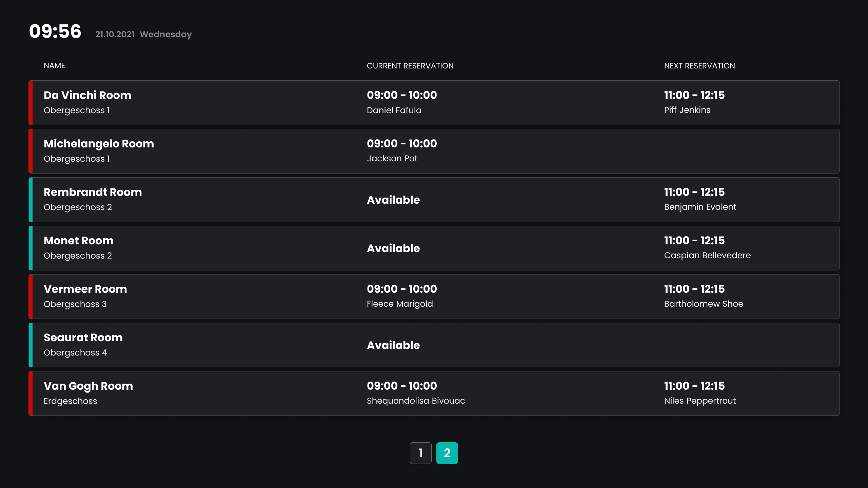868x488 pixels.
Task: Open Rembrandt Room details
Action: pyautogui.click(x=93, y=192)
